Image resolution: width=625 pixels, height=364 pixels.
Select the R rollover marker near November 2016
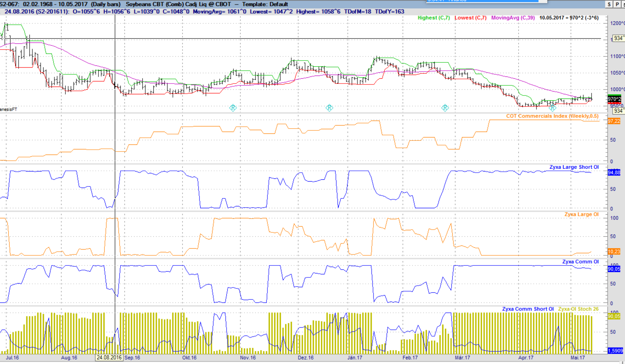click(234, 108)
